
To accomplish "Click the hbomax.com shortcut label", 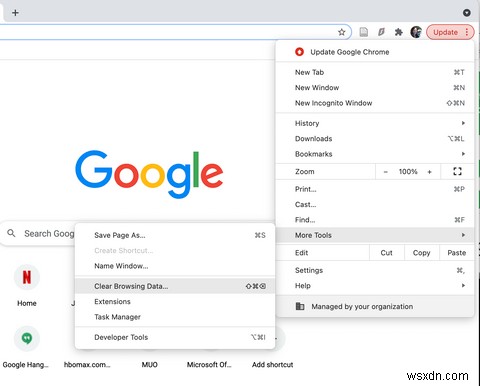I will [x=87, y=365].
